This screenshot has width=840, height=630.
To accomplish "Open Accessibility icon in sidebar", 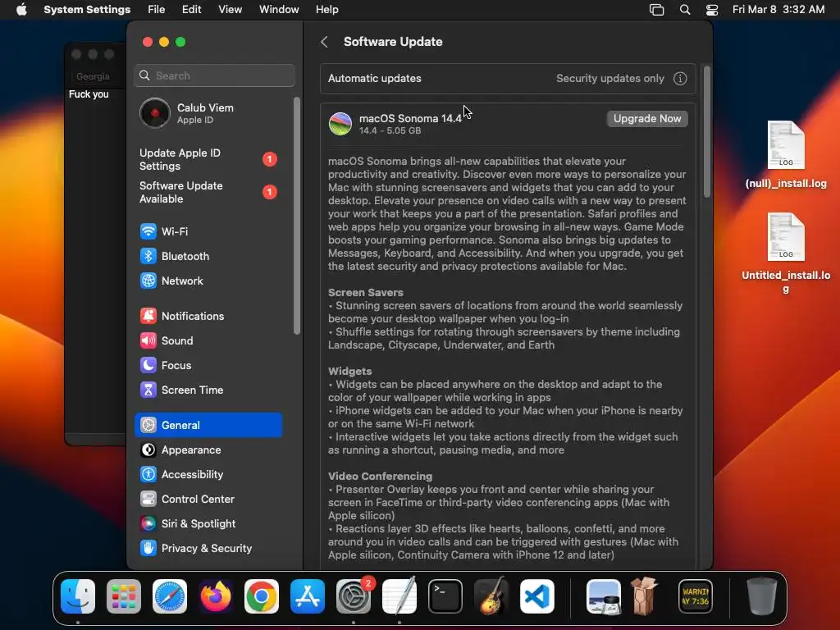I will click(x=148, y=475).
